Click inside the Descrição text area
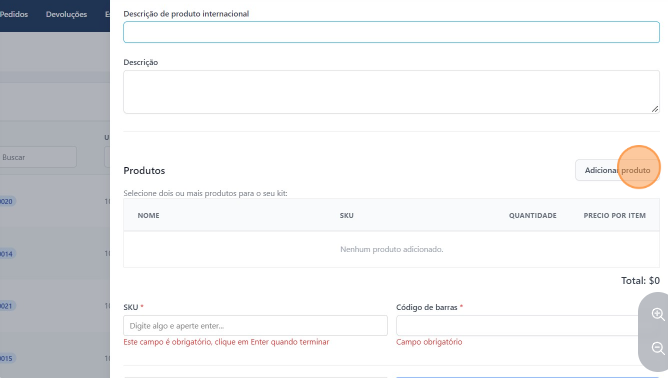 pyautogui.click(x=391, y=92)
